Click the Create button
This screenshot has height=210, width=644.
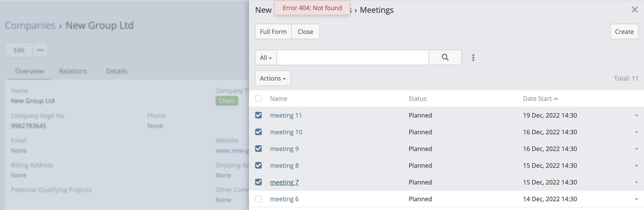click(624, 31)
